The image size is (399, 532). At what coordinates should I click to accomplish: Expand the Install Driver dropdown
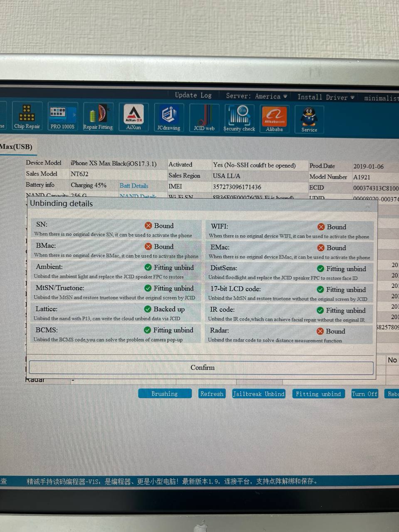click(326, 97)
